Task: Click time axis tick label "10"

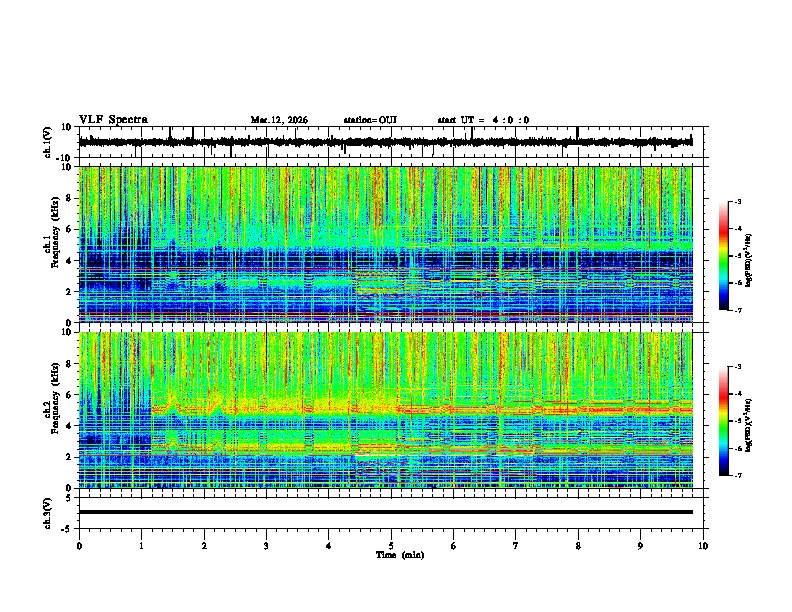Action: pyautogui.click(x=703, y=546)
